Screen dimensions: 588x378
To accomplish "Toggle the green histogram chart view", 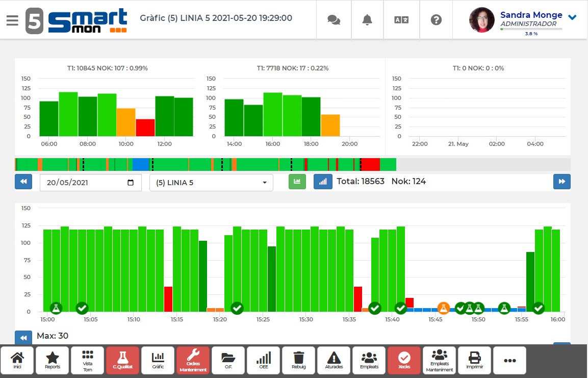I will (x=297, y=182).
